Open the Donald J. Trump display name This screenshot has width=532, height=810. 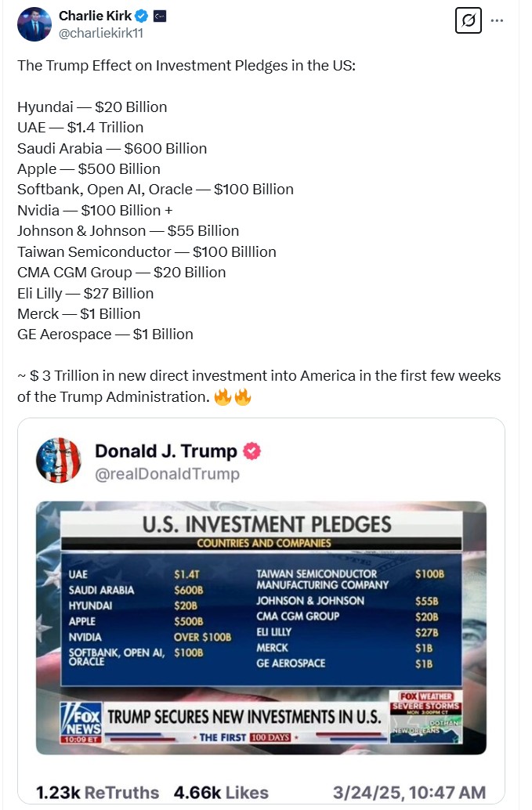(166, 451)
